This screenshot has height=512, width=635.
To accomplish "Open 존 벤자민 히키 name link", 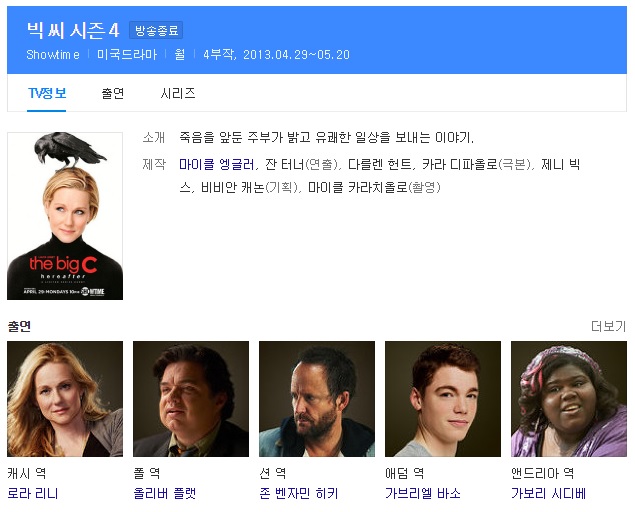I will 299,493.
